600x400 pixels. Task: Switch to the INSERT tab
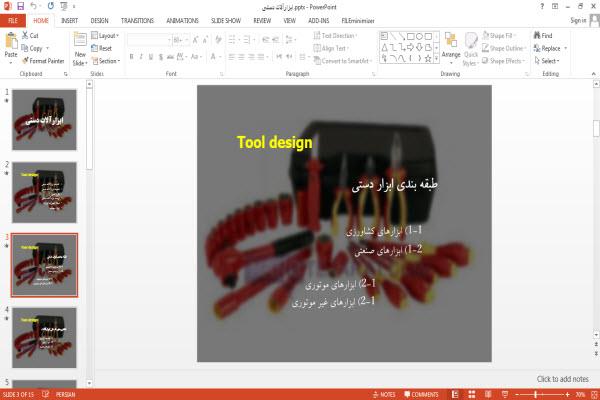click(x=69, y=21)
